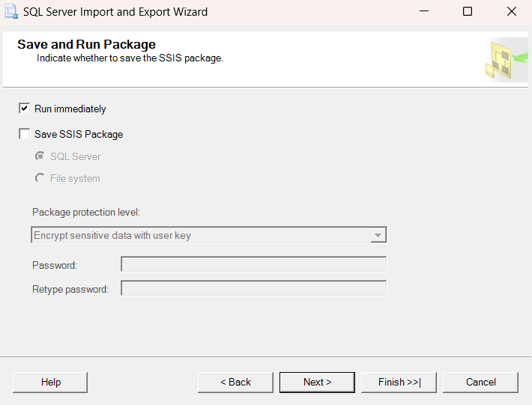Expand the package protection level dropdown arrow
The height and width of the screenshot is (405, 532).
pyautogui.click(x=378, y=236)
